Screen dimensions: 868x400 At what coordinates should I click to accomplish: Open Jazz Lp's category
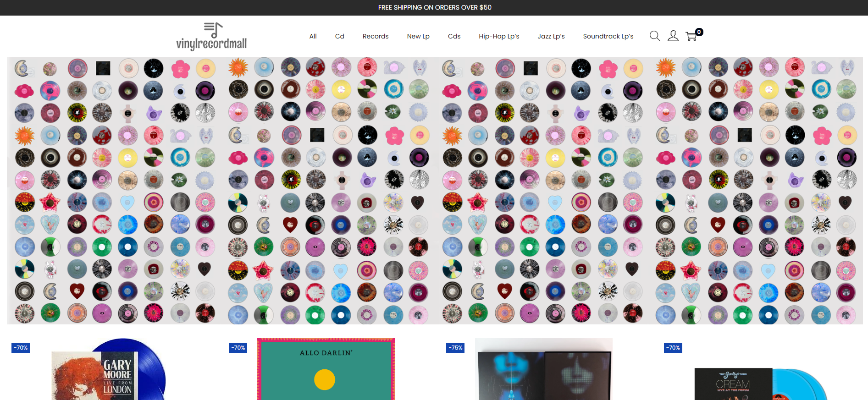point(551,36)
